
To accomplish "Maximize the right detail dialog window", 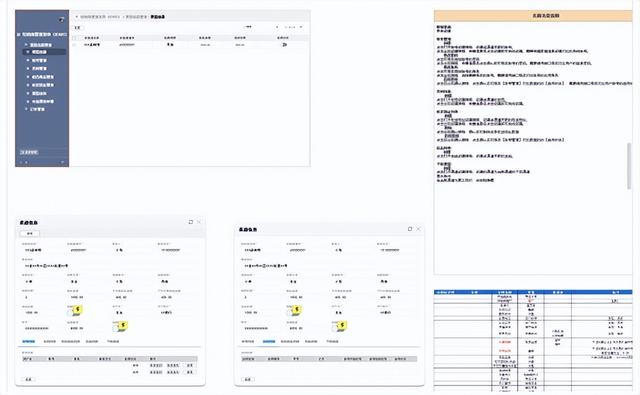I will tap(410, 229).
